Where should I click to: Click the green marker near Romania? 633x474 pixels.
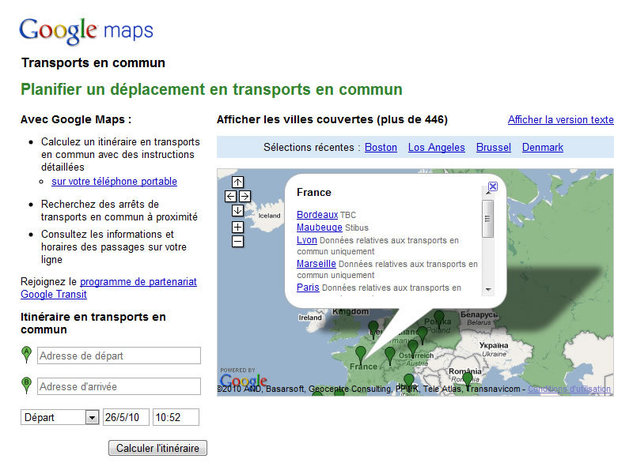coord(467,378)
